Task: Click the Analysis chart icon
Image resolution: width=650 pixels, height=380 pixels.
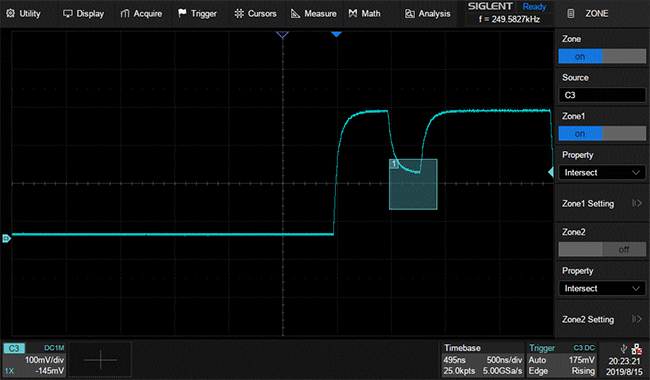Action: coord(410,14)
